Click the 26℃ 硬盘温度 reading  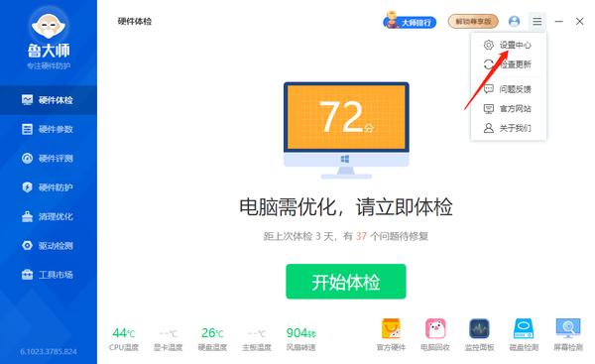point(212,339)
